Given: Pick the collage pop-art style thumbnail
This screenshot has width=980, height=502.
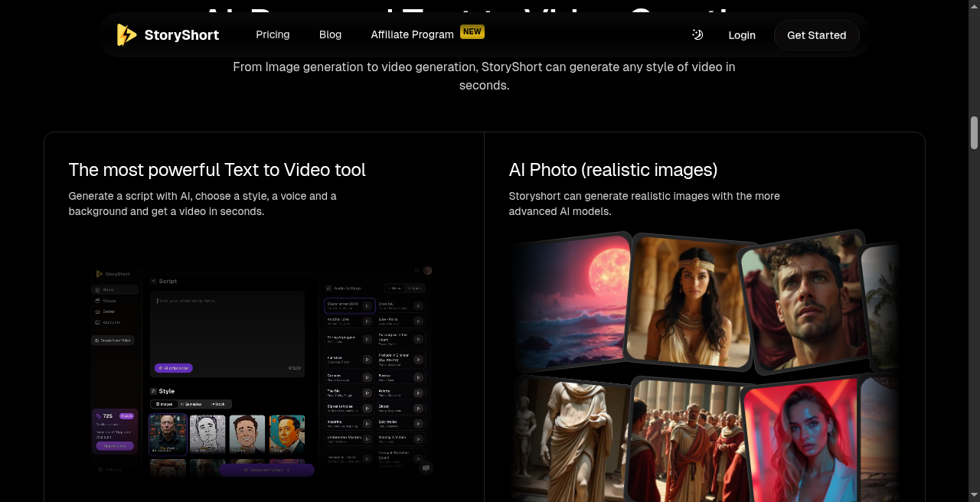Looking at the screenshot, I should click(x=287, y=434).
